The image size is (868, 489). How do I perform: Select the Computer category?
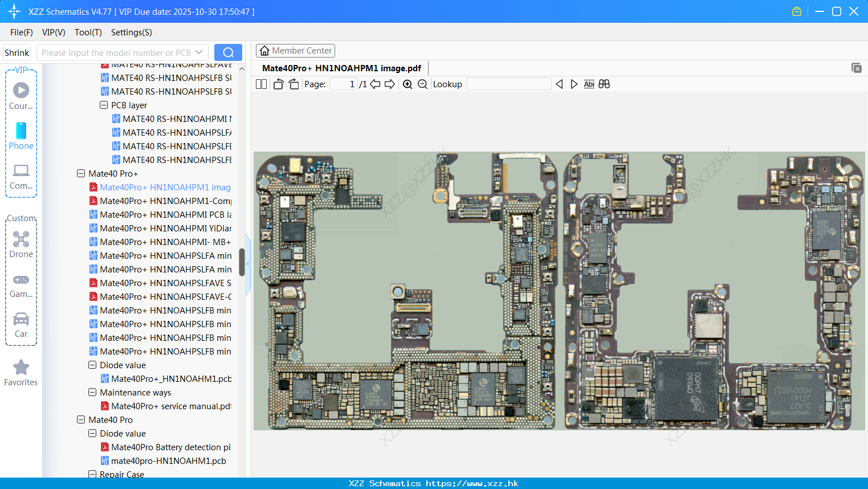click(x=21, y=176)
